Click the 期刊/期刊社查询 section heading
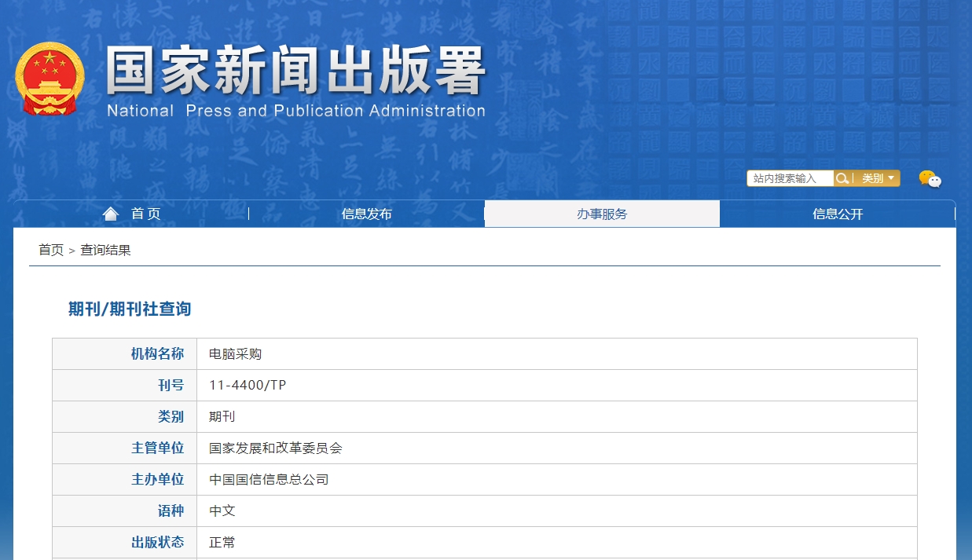 tap(130, 309)
